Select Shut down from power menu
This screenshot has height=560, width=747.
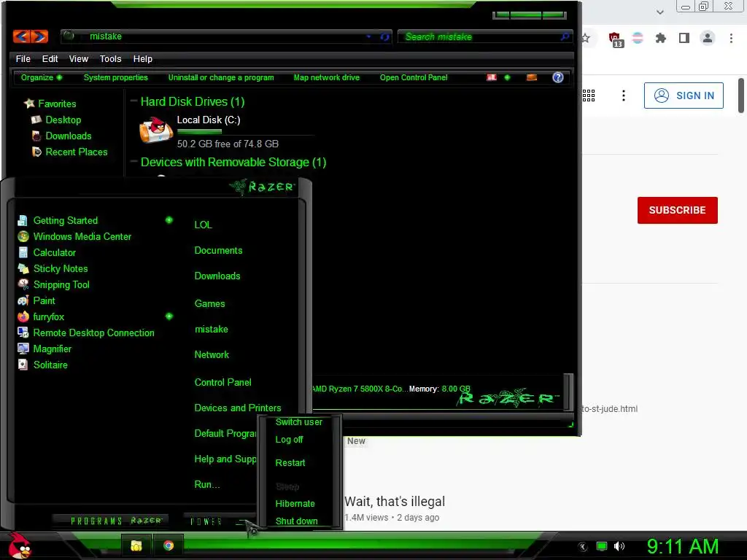296,521
